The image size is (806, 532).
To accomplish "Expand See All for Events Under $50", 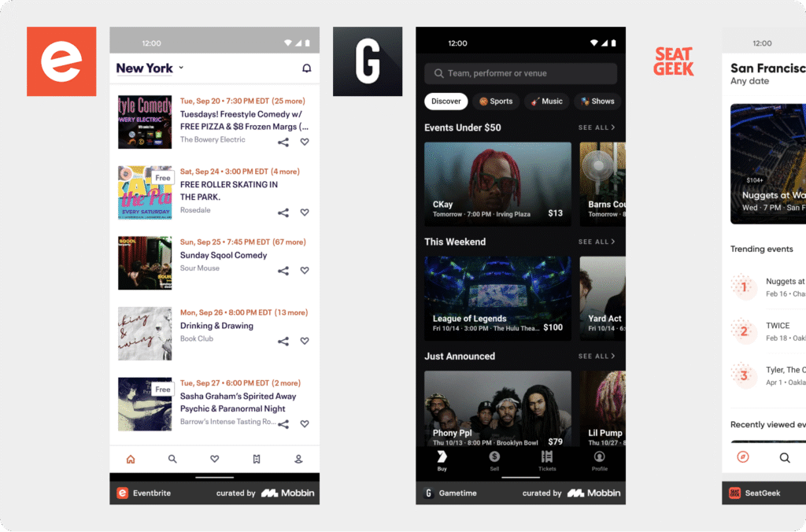I will tap(597, 127).
